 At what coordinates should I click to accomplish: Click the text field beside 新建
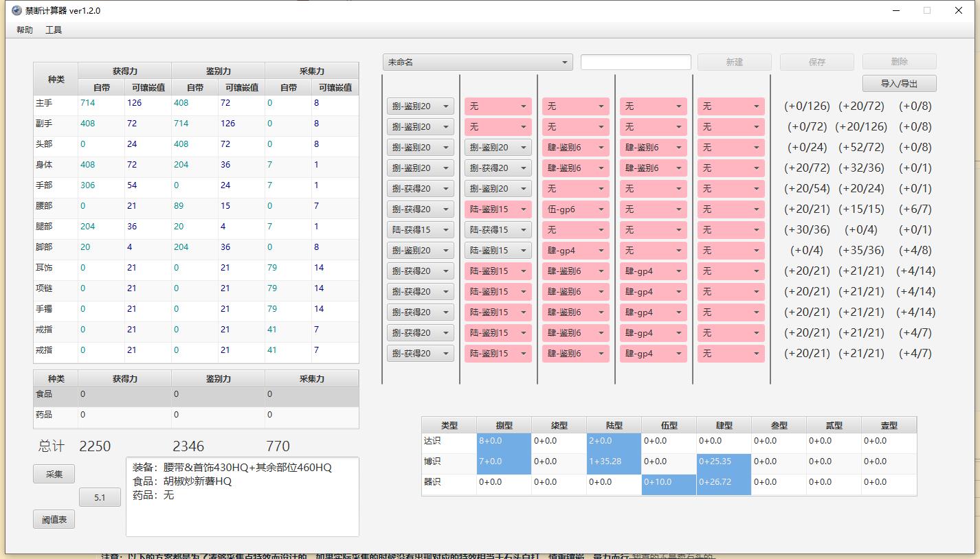tap(635, 62)
